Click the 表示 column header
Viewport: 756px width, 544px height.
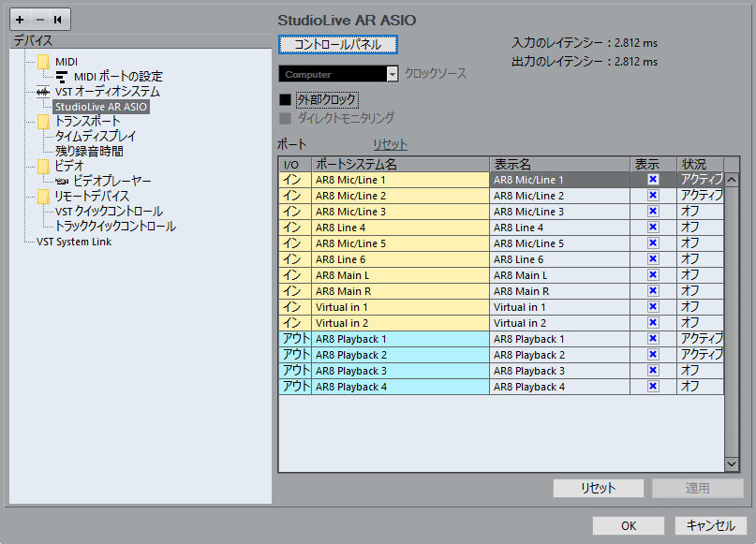653,164
